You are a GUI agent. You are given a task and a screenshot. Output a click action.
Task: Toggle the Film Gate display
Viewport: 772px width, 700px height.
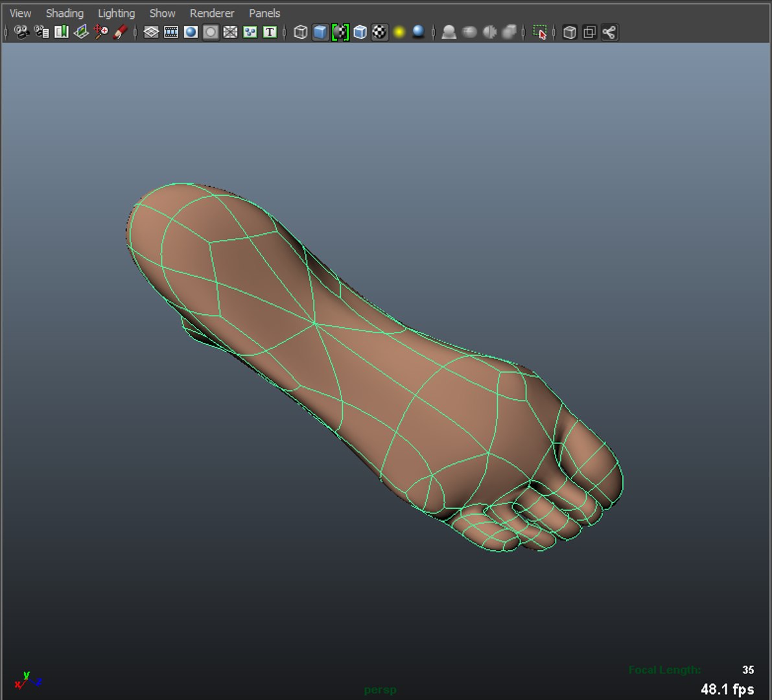[171, 32]
